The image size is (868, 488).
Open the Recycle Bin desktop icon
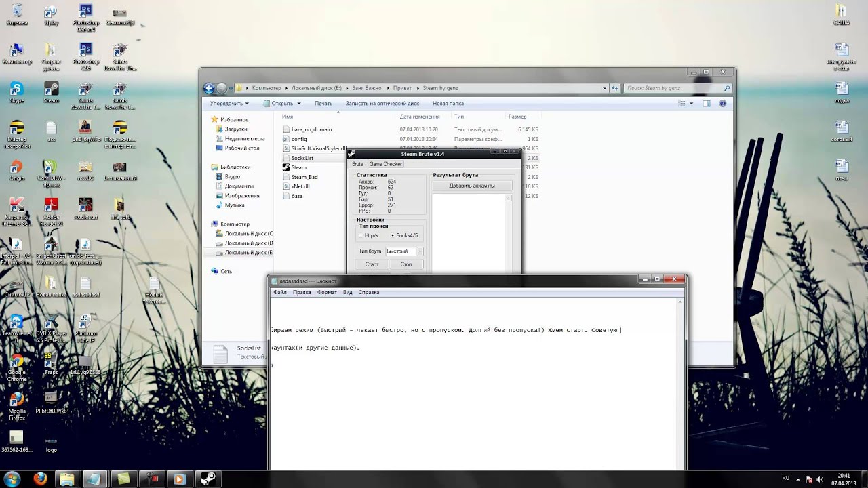[x=16, y=15]
